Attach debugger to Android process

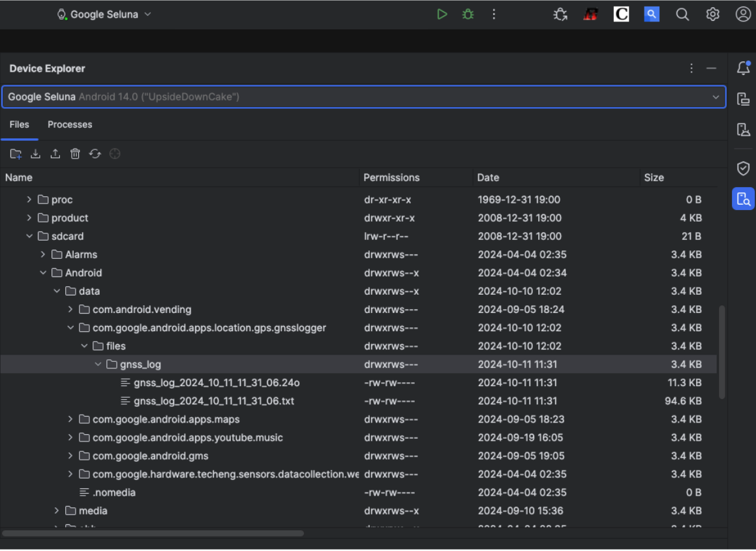tap(560, 14)
